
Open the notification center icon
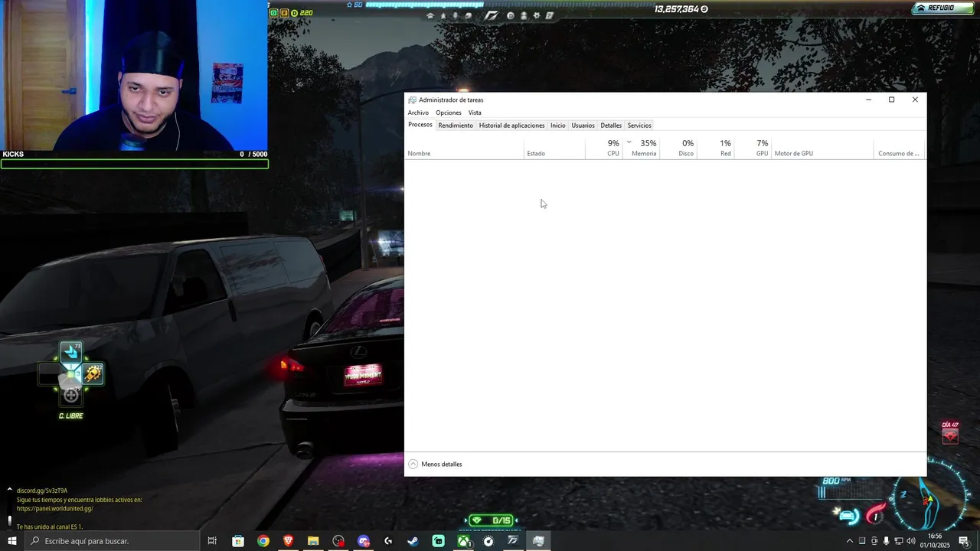(963, 541)
